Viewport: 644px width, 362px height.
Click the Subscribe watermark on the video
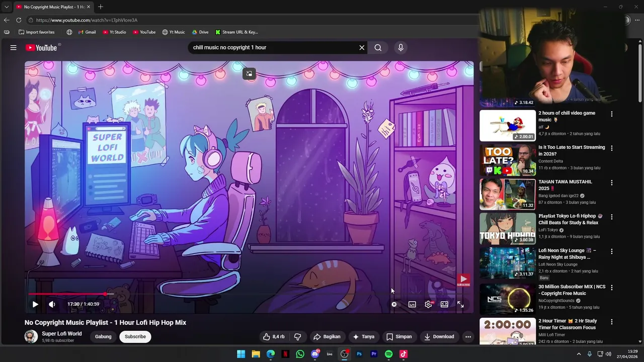463,281
